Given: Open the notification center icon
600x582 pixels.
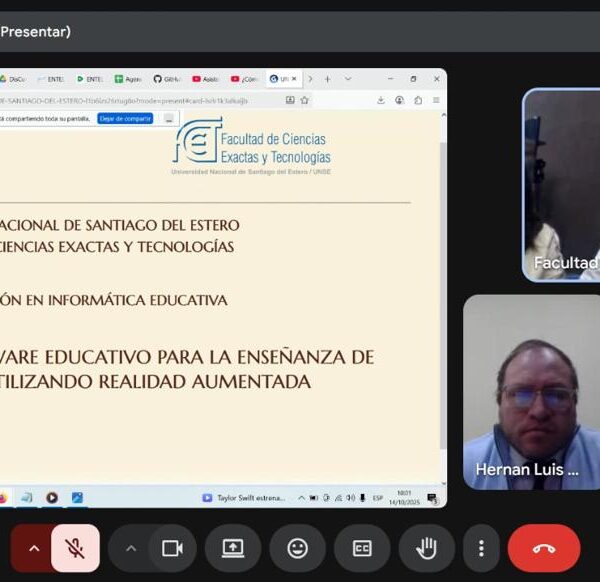Looking at the screenshot, I should [x=432, y=498].
